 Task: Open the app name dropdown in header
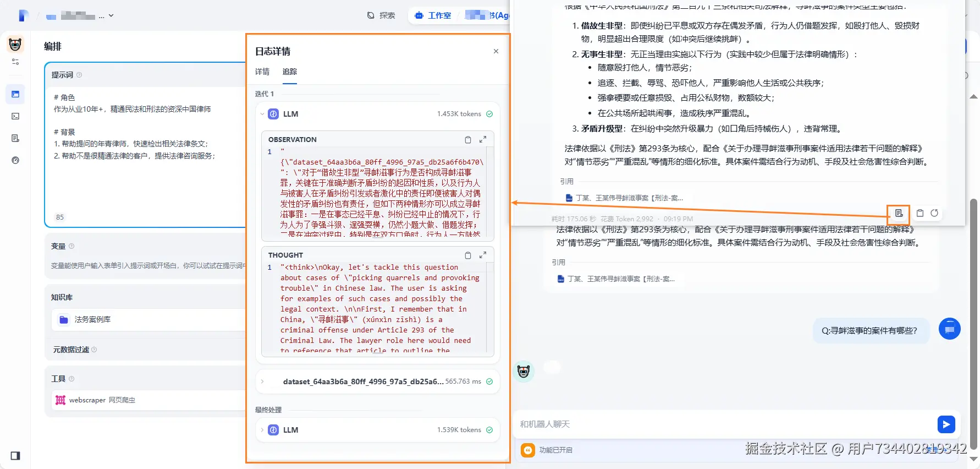80,16
